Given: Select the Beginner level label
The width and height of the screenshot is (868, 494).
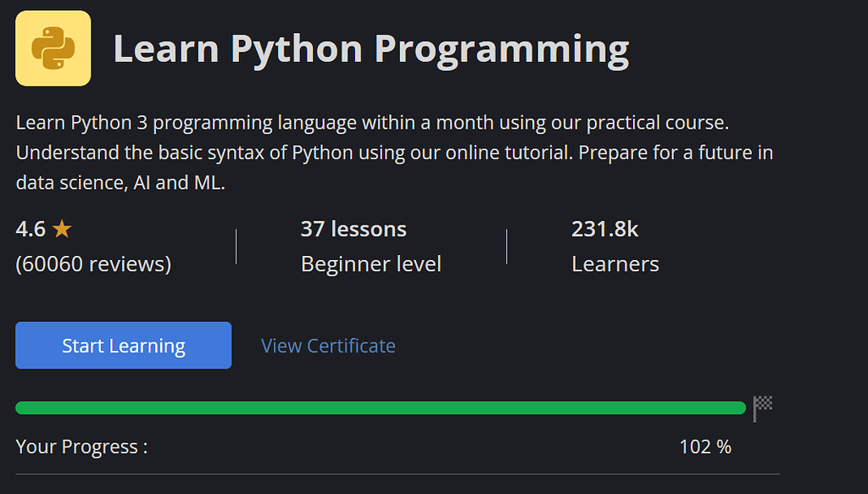Looking at the screenshot, I should 370,263.
